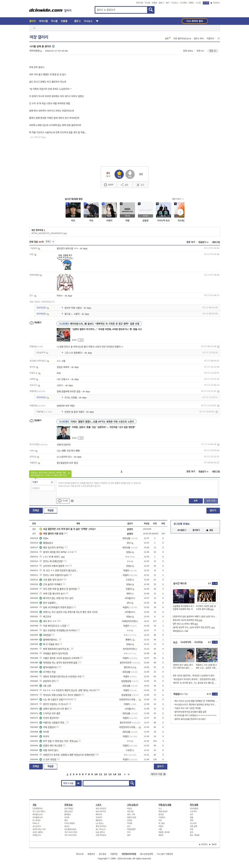Open the 갤러리 nav tab
This screenshot has height=868, width=249.
point(32,21)
